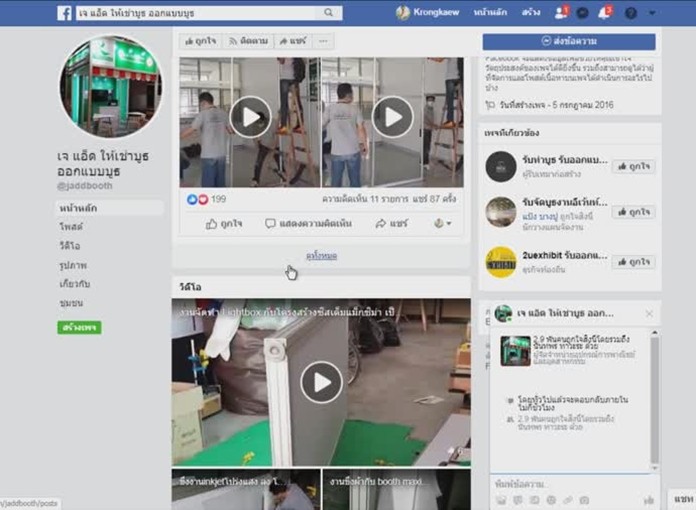Open notifications bell icon
This screenshot has height=510, width=696.
click(603, 13)
